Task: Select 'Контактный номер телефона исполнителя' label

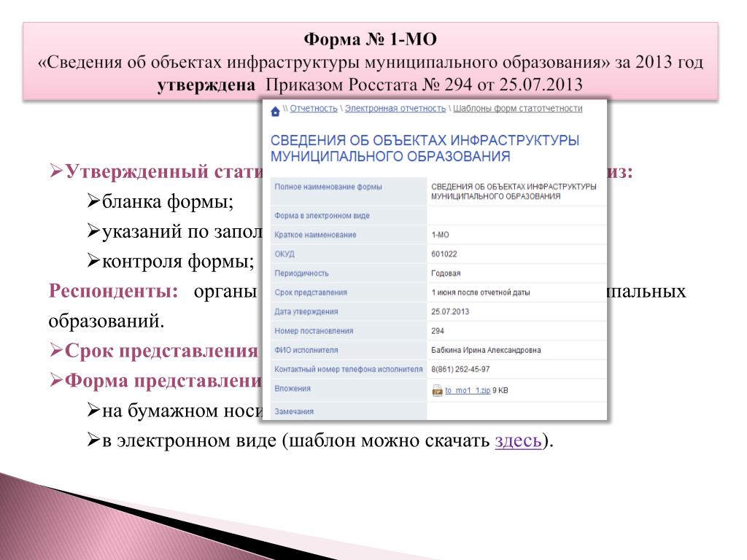Action: pyautogui.click(x=348, y=369)
